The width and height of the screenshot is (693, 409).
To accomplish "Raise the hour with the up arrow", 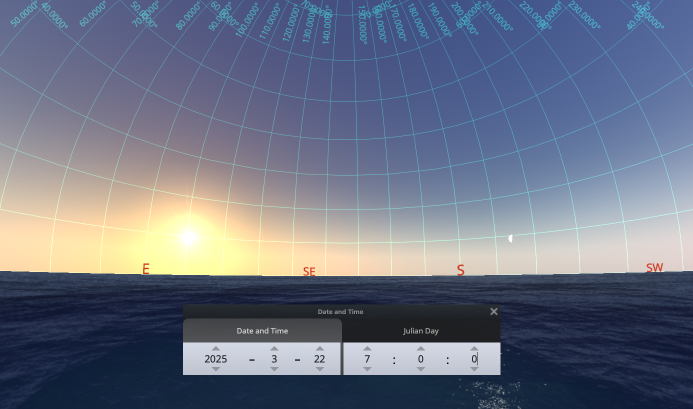I will 367,348.
